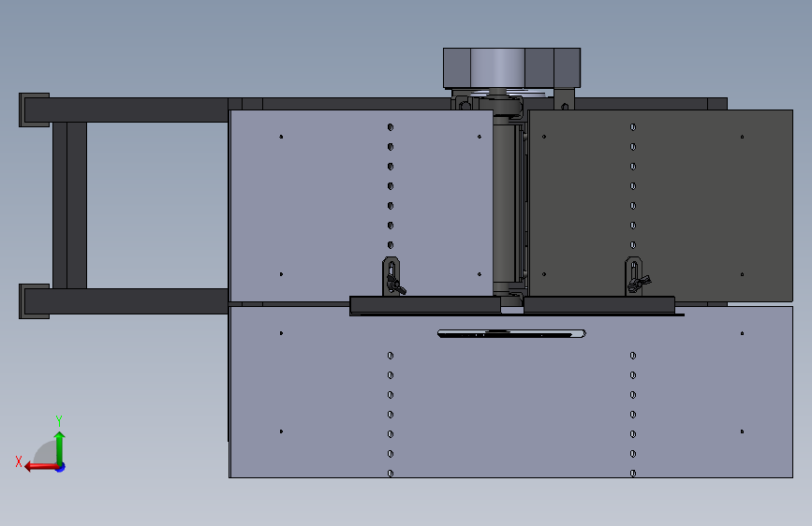Select the vertical shaft between the two upper panels
Viewport: 812px width, 526px height.
point(503,204)
